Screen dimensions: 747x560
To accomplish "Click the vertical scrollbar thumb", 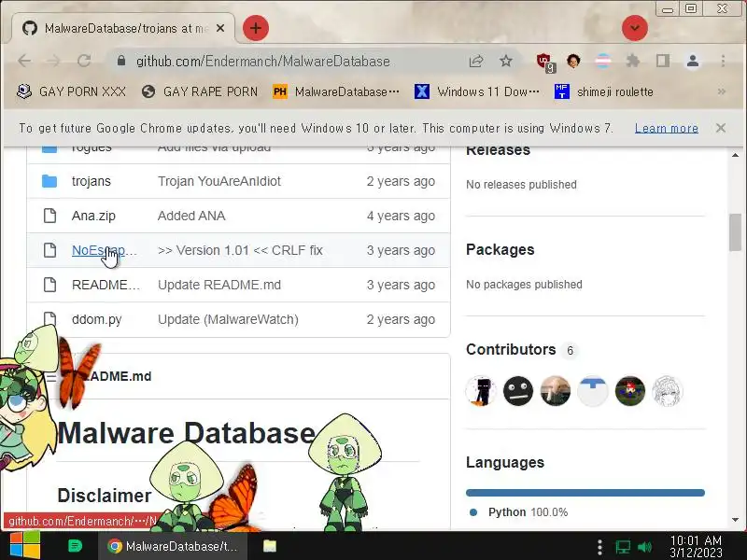I will pos(736,232).
